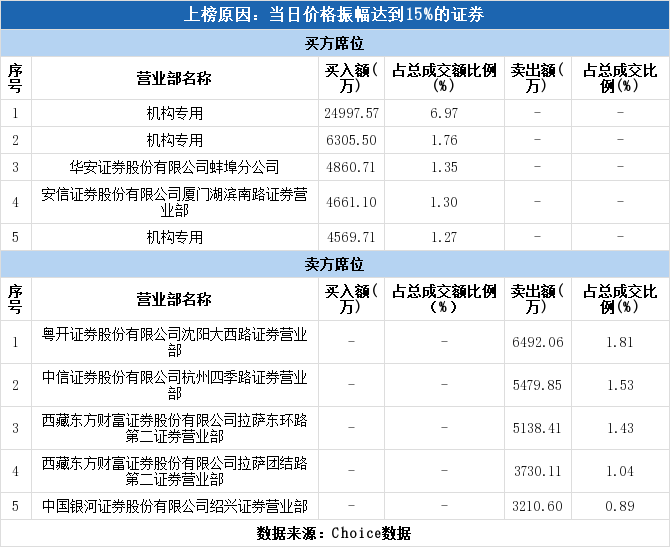Image resolution: width=670 pixels, height=547 pixels.
Task: Select 粤开证券 沈阳大西路 branch name
Action: tap(174, 342)
